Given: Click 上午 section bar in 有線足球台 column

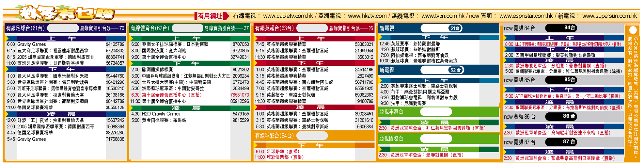Looking at the screenshot, I should 65,39.
